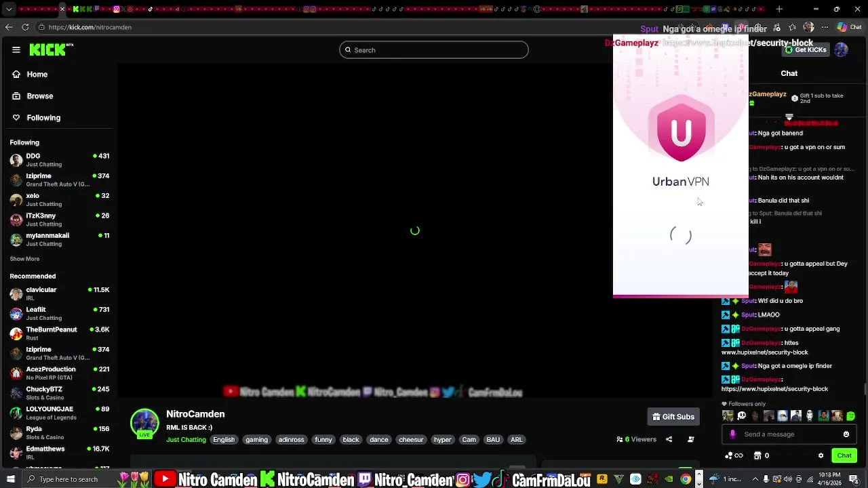Click in the Send a message field
The height and width of the screenshot is (488, 868).
788,434
